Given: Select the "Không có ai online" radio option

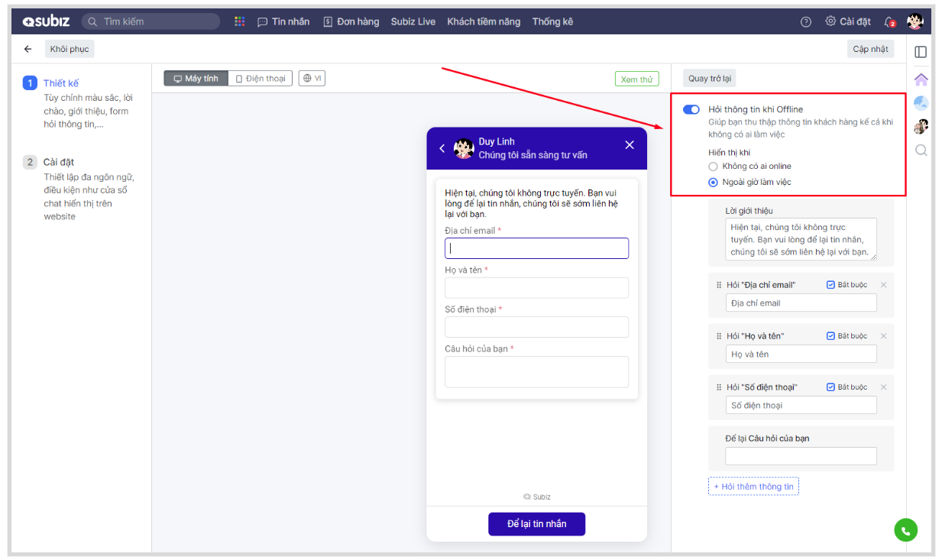Looking at the screenshot, I should [x=713, y=167].
